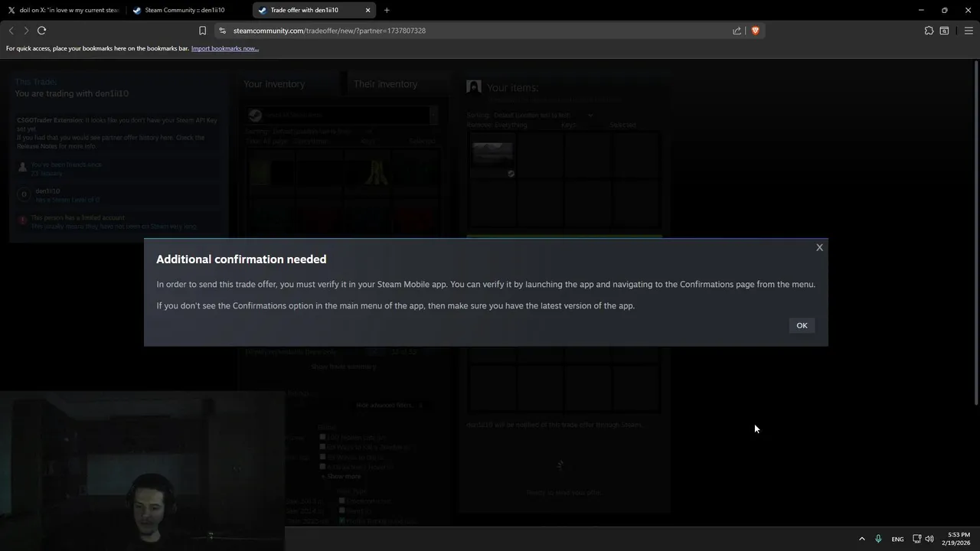
Task: Open site settings icon beside URL
Action: click(222, 31)
